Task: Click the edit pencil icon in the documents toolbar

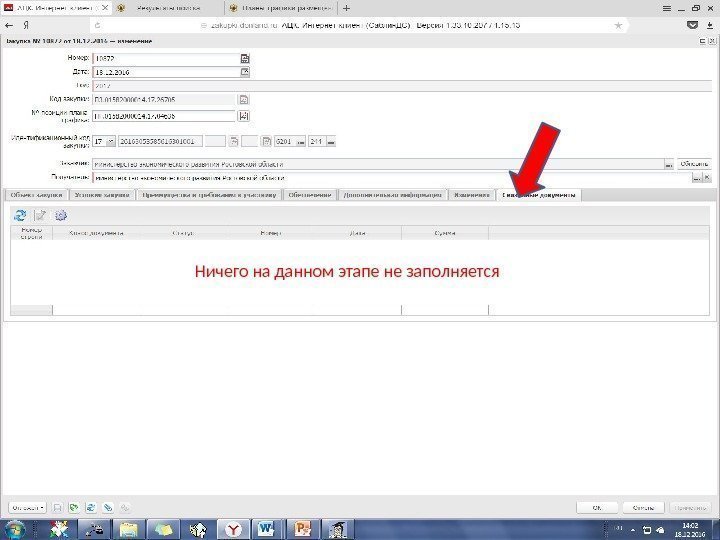Action: [x=40, y=215]
